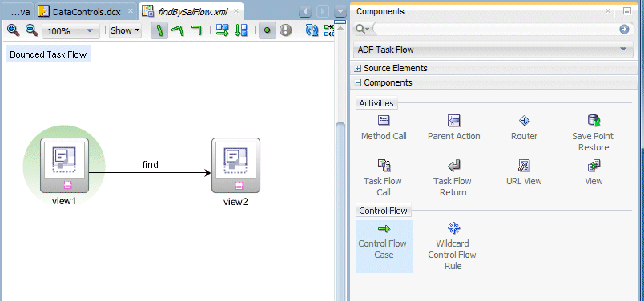Click the zoom out magnifier icon

click(31, 30)
